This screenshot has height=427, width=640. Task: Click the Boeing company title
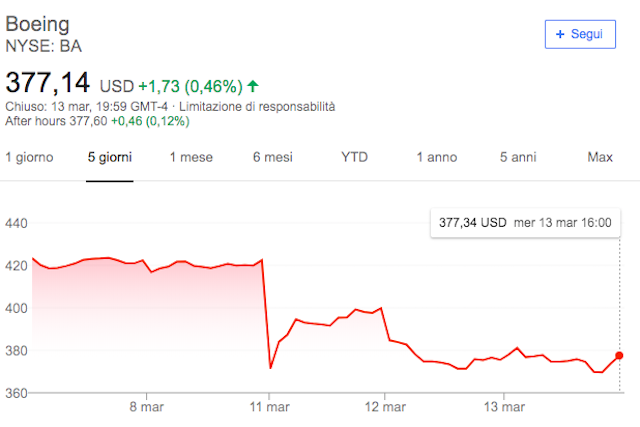[x=36, y=22]
